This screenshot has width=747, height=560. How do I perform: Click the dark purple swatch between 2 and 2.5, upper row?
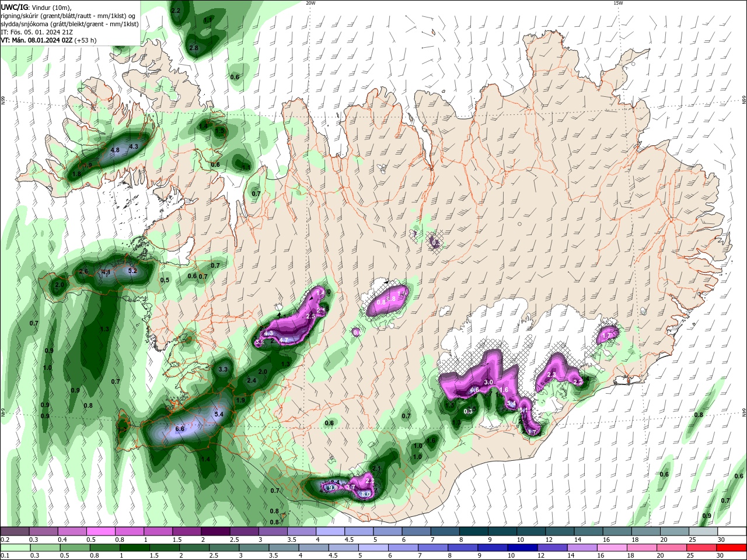(215, 531)
